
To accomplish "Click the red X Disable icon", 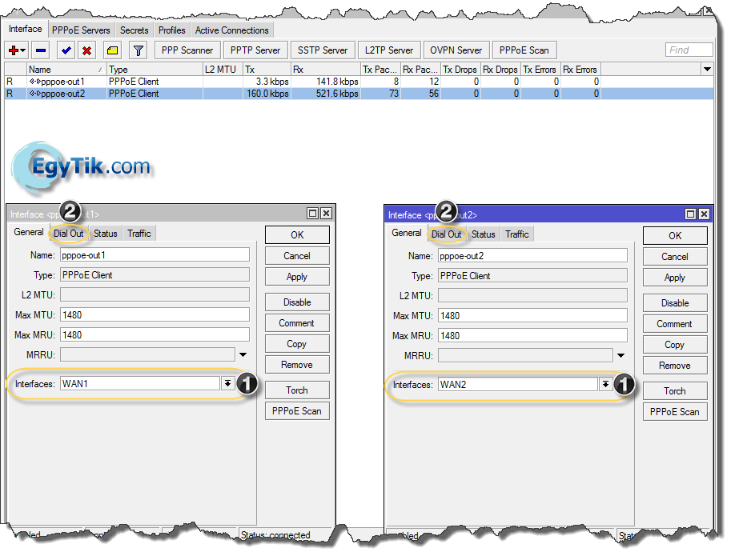I will [x=86, y=50].
